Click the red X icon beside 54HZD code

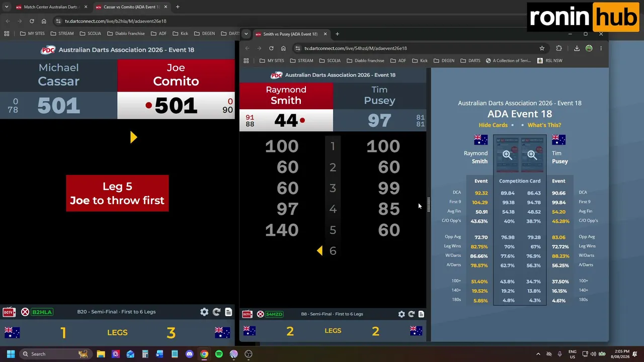[x=261, y=314]
